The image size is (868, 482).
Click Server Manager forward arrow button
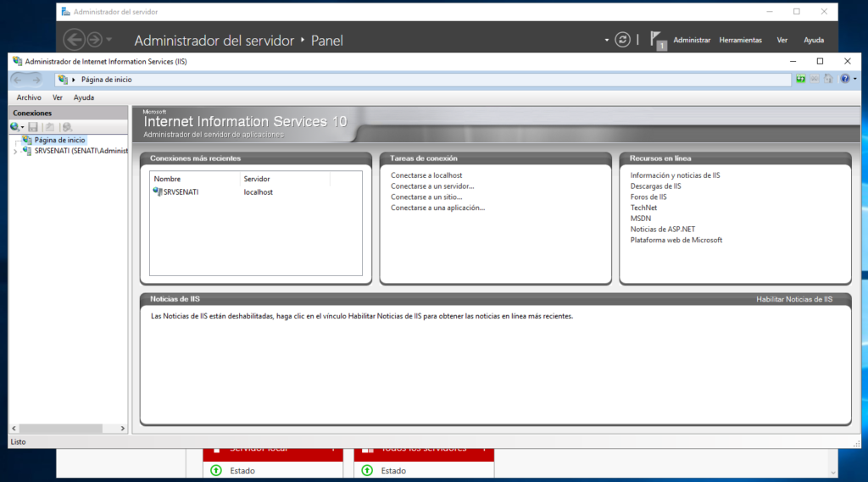(x=95, y=40)
